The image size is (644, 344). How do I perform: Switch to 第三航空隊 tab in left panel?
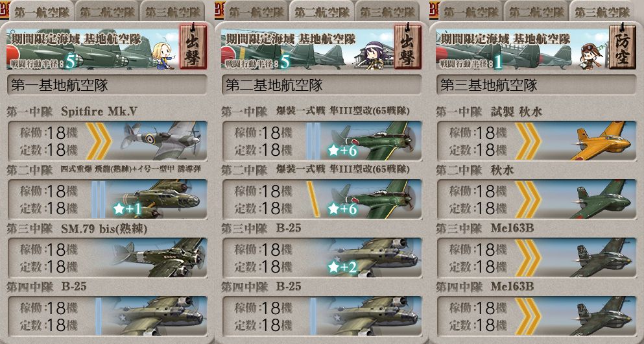pyautogui.click(x=172, y=12)
